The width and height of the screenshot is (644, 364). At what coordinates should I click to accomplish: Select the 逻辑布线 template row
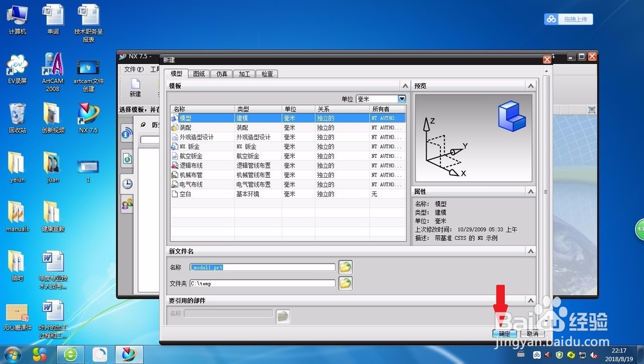(x=288, y=165)
